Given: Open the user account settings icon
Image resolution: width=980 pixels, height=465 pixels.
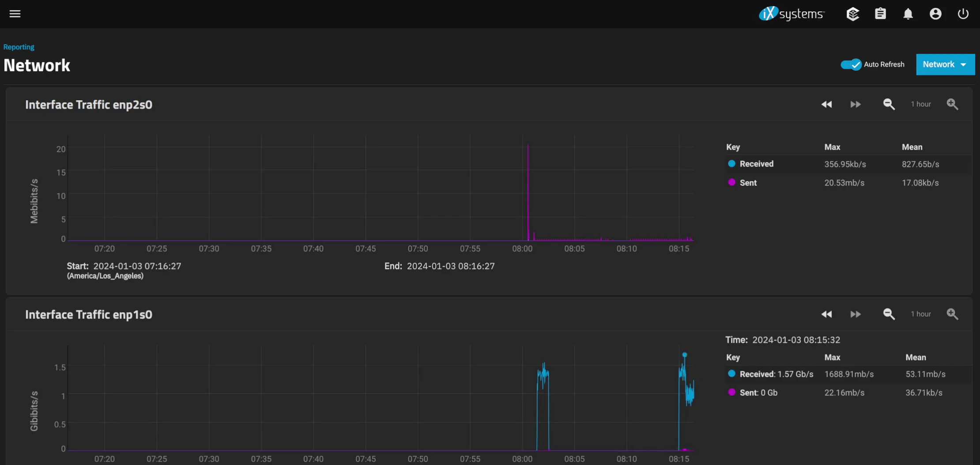Looking at the screenshot, I should (935, 14).
